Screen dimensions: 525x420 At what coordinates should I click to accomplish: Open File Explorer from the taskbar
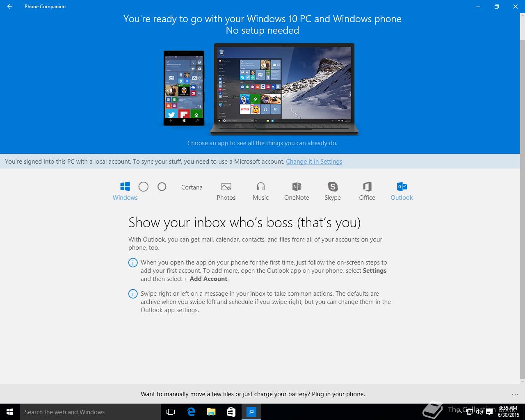pos(211,412)
